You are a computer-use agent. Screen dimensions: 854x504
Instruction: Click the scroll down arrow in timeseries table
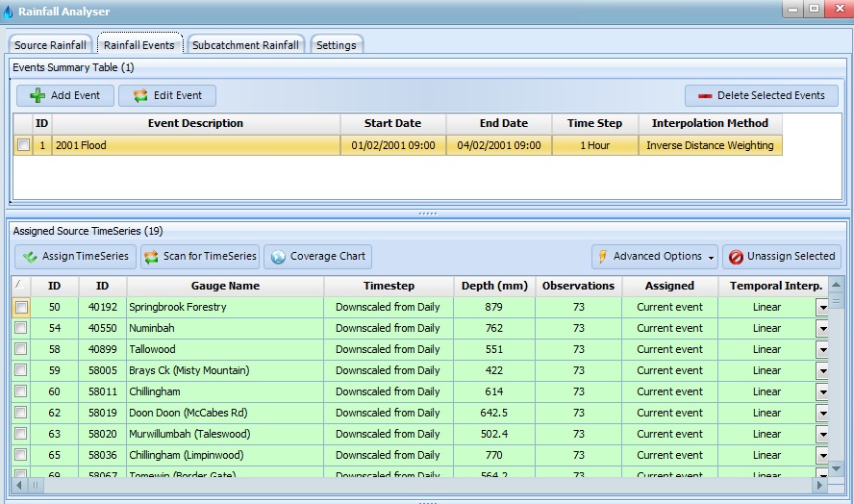(x=836, y=468)
